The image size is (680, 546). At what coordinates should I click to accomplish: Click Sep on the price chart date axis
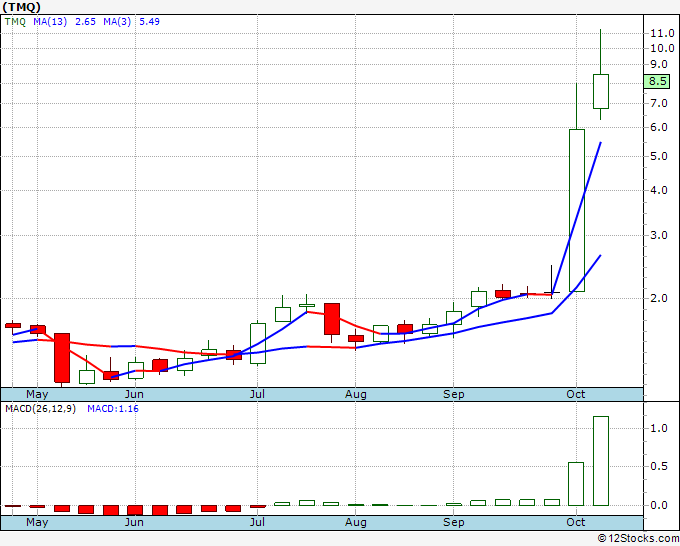[454, 394]
